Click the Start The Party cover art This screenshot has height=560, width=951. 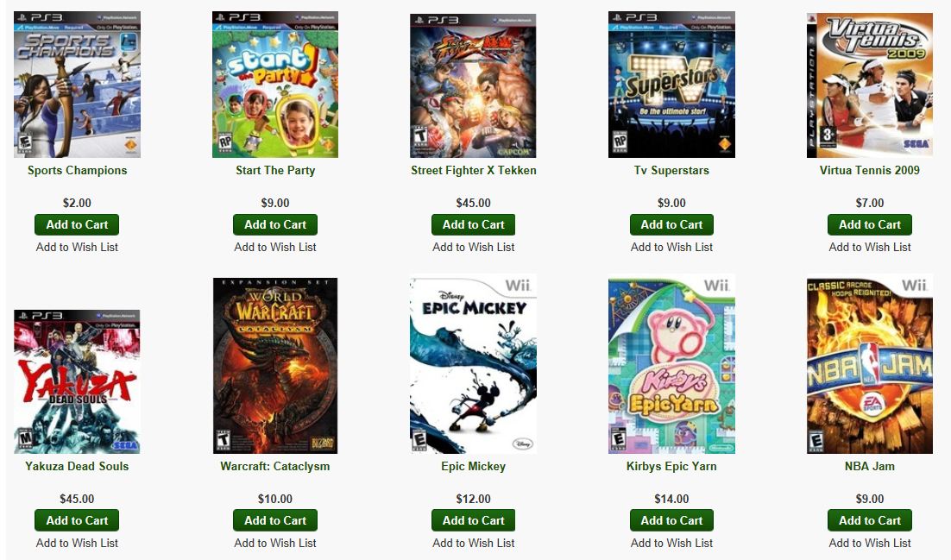click(x=275, y=85)
